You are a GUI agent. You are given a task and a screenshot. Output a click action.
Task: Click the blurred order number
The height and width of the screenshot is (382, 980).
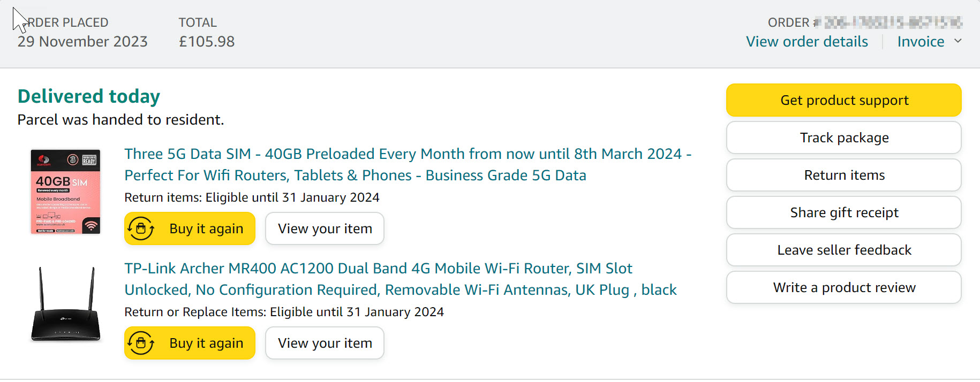click(x=893, y=22)
